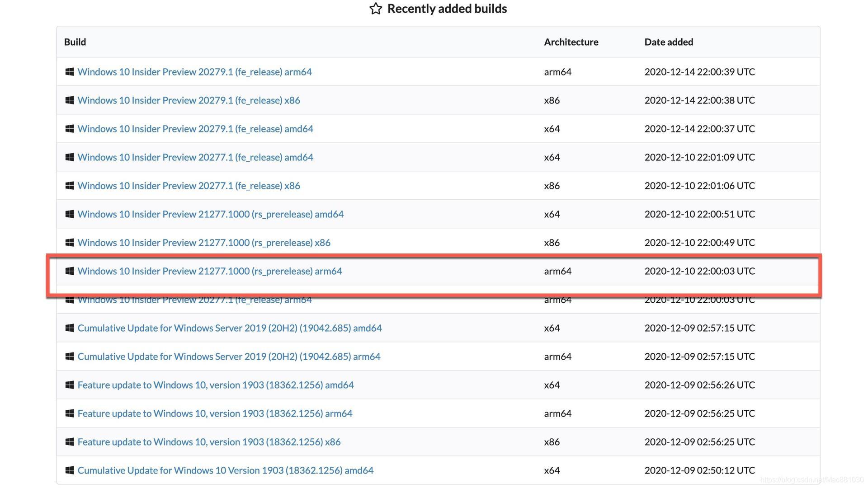This screenshot has height=488, width=868.
Task: Select date 2020-12-09 02:50:12 UTC
Action: click(x=699, y=470)
